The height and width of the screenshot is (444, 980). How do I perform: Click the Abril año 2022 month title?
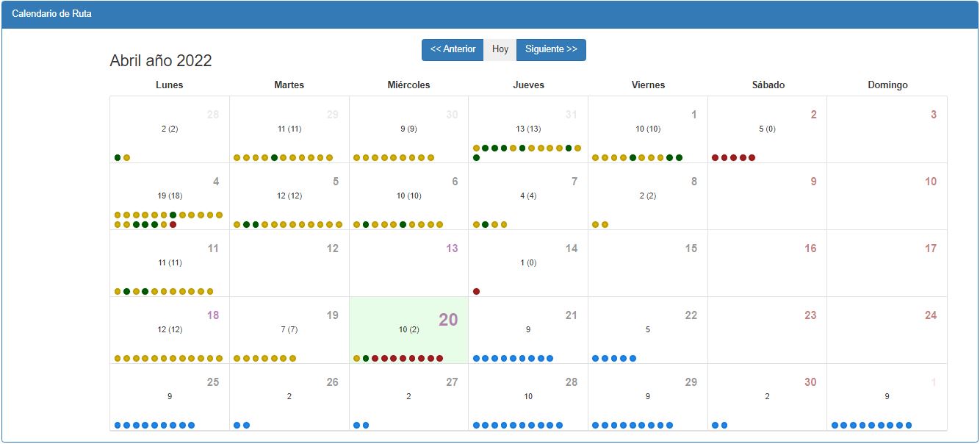(161, 61)
